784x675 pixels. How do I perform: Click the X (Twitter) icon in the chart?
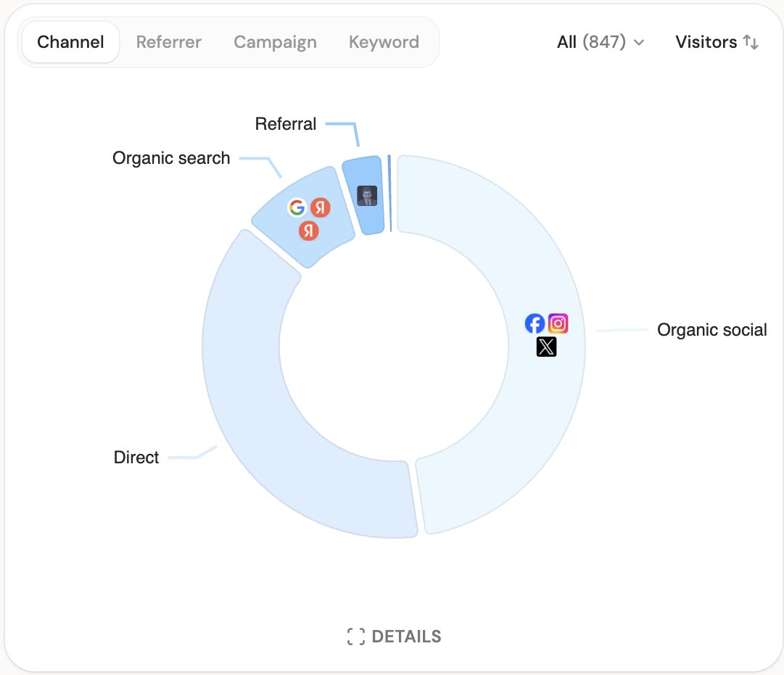(547, 347)
